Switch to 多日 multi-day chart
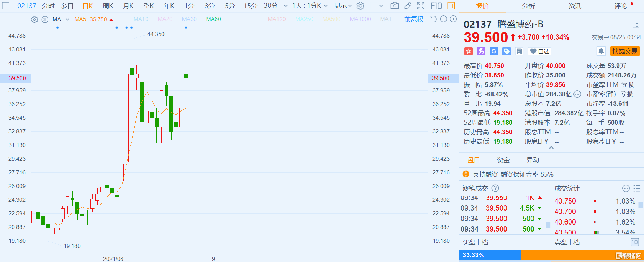Image resolution: width=644 pixels, height=262 pixels. (67, 6)
